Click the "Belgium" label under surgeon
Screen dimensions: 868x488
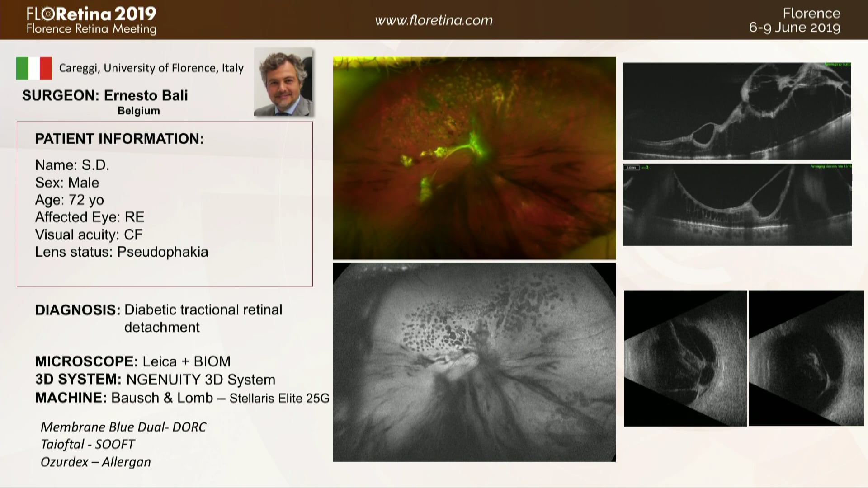138,111
